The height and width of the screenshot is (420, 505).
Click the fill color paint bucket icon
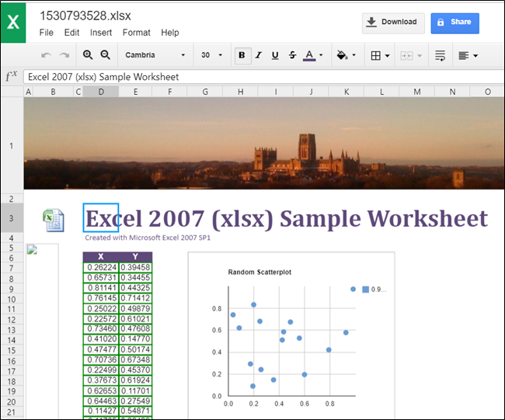[x=342, y=55]
